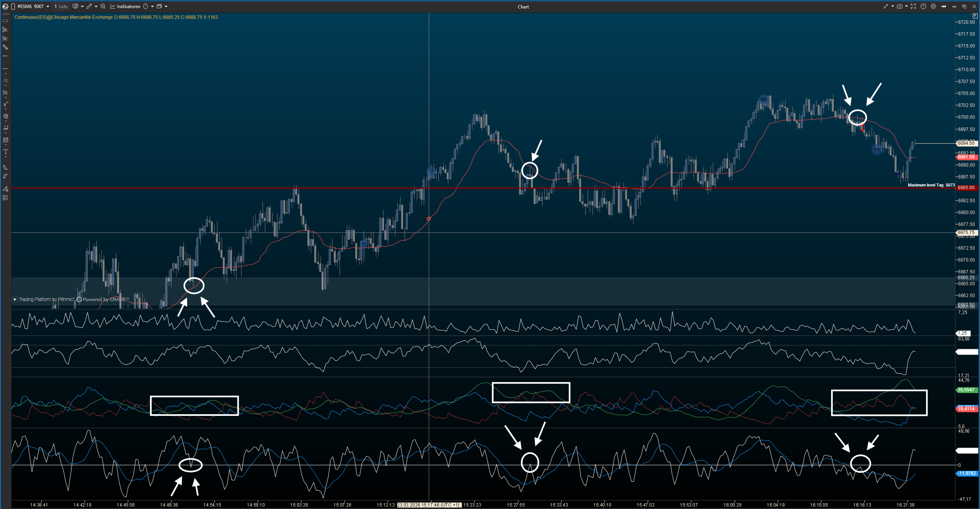980x509 pixels.
Task: Click the 6694.50 current price label
Action: 966,143
